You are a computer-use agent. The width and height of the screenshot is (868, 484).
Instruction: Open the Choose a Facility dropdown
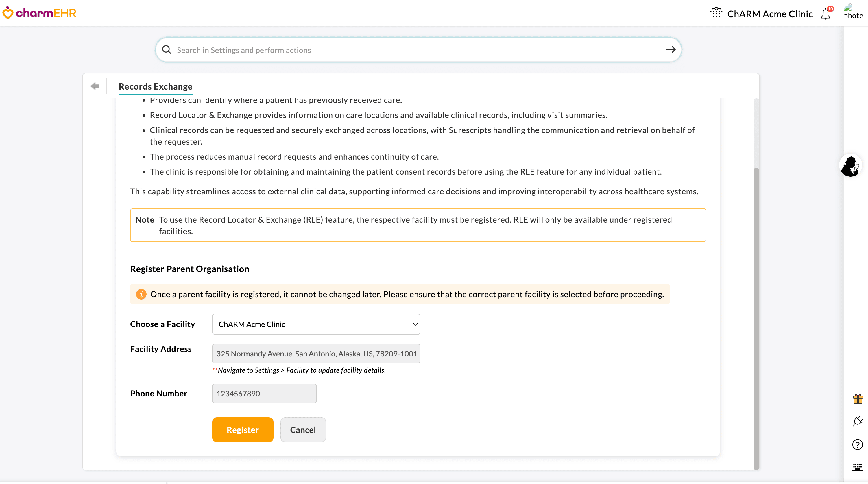(x=316, y=324)
